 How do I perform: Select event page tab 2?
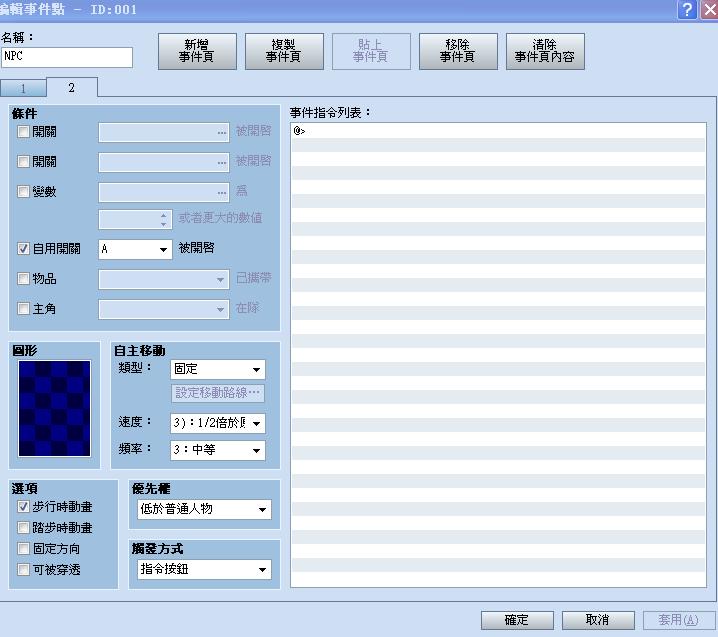(72, 87)
